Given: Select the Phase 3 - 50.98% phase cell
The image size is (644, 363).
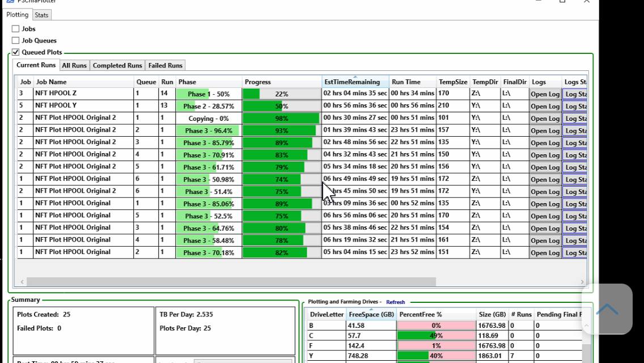Looking at the screenshot, I should point(209,180).
